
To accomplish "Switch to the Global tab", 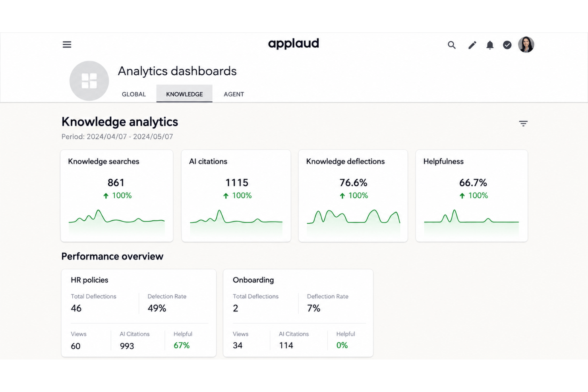I will (x=134, y=94).
